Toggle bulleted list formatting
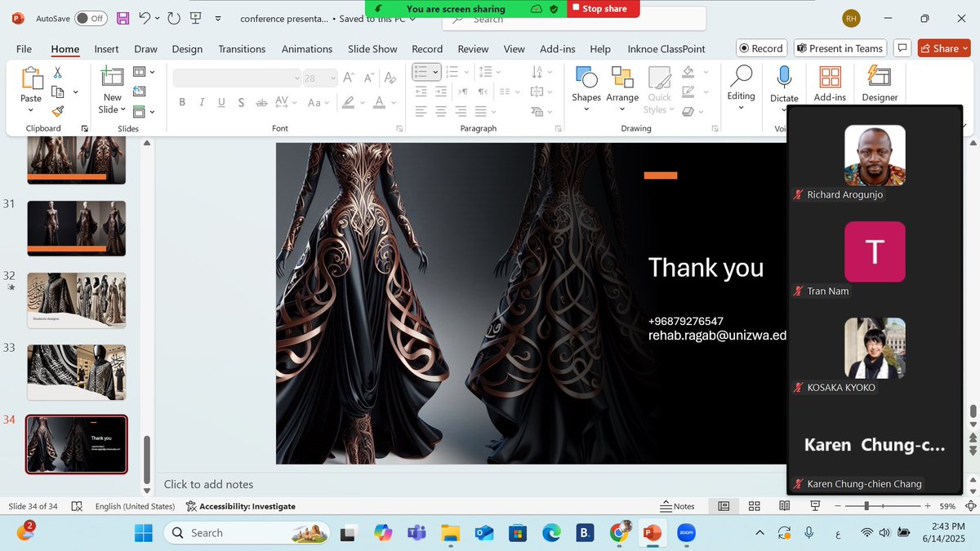The image size is (980, 551). click(421, 72)
